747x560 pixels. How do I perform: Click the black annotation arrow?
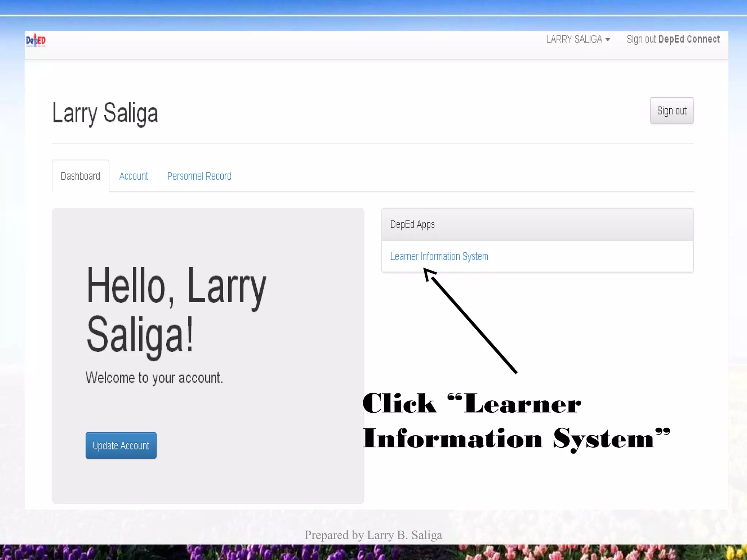tap(474, 324)
